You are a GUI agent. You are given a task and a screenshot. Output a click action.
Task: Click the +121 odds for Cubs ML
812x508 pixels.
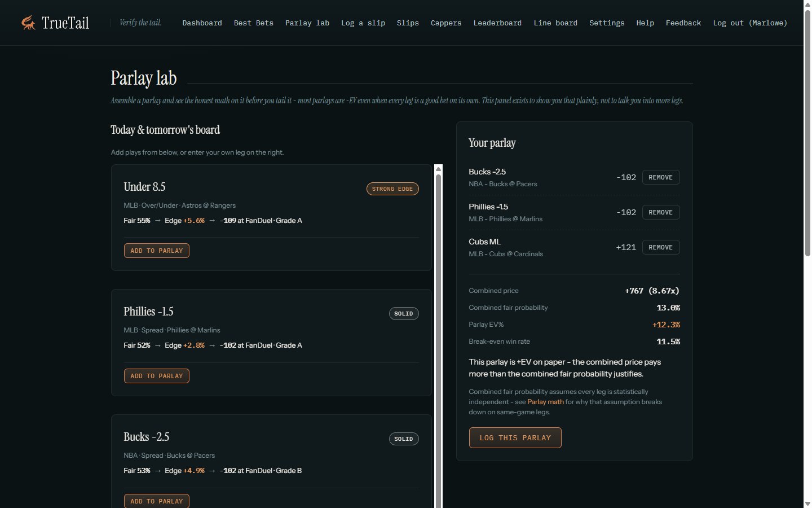[626, 247]
